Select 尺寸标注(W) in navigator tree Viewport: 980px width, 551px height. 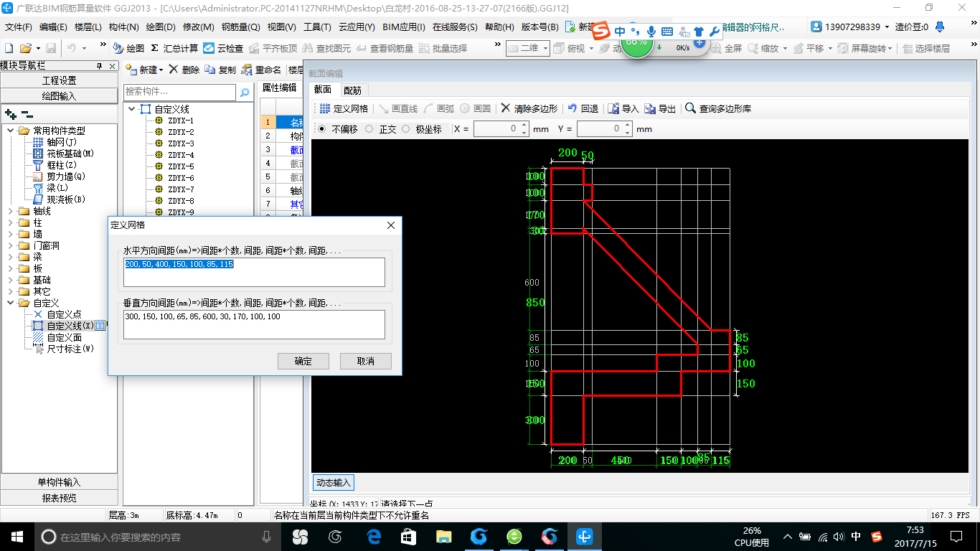point(70,349)
